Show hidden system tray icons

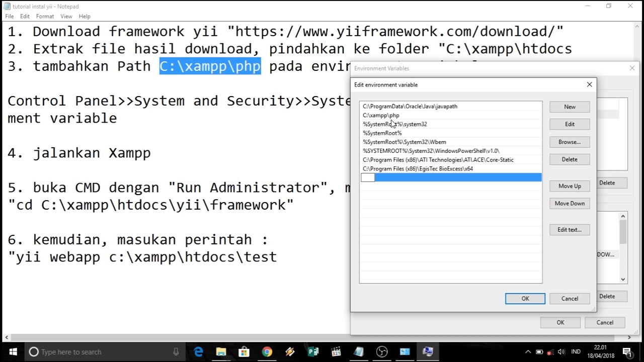(528, 352)
